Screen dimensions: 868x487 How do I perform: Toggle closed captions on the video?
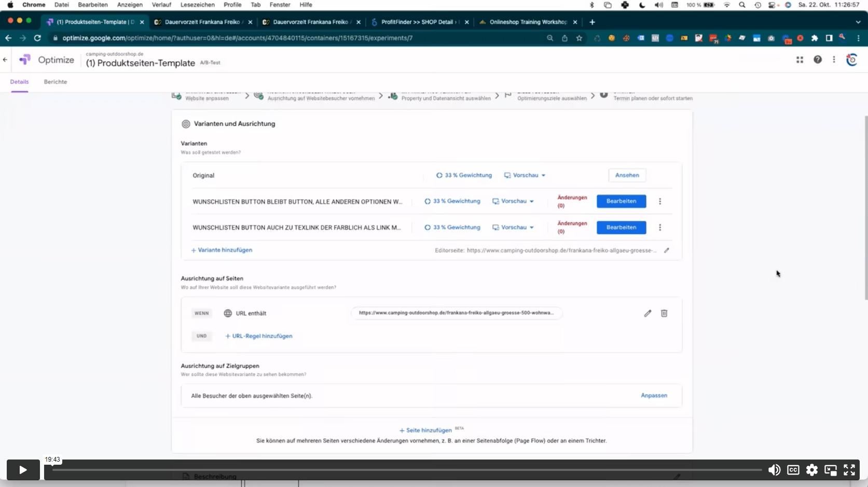pos(793,470)
